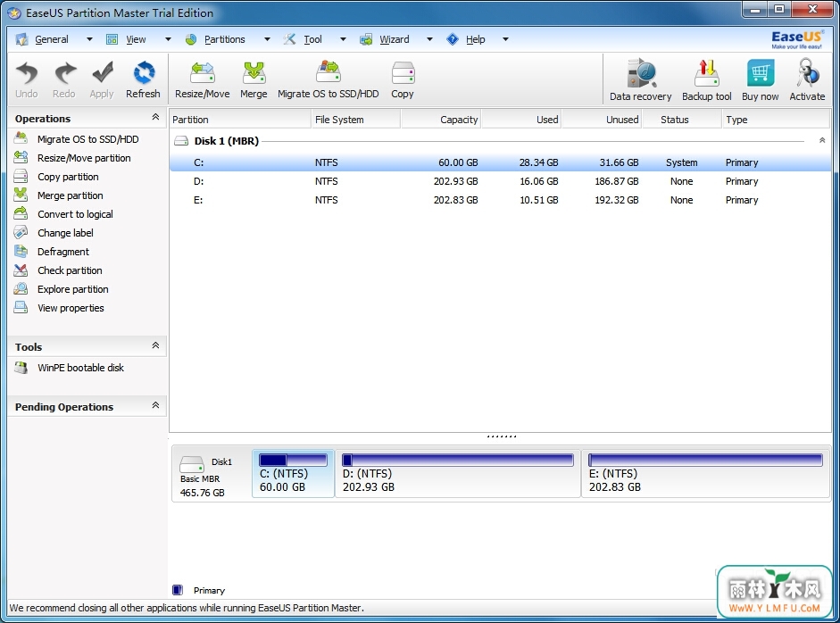Image resolution: width=840 pixels, height=623 pixels.
Task: Click the EaseUS logo
Action: [x=796, y=39]
